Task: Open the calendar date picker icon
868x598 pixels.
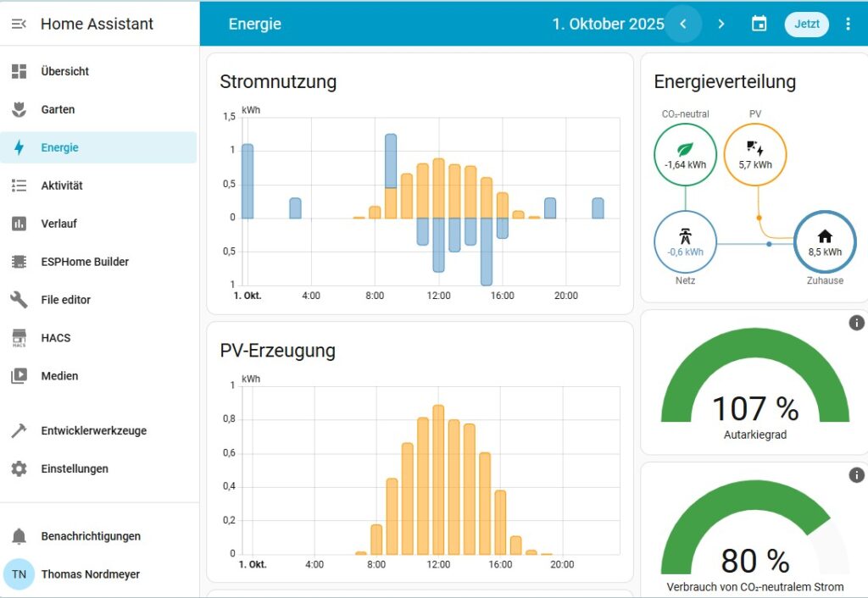Action: [759, 24]
